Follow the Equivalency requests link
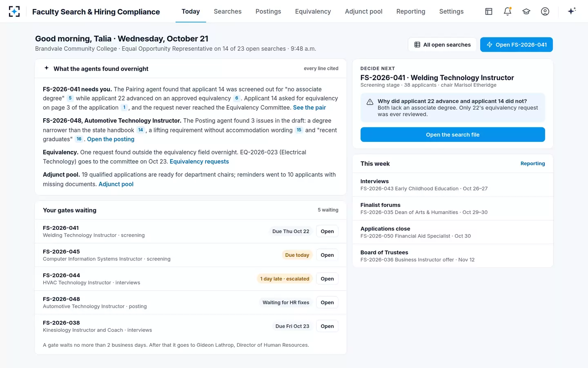Viewport: 588px width, 368px height. point(199,162)
